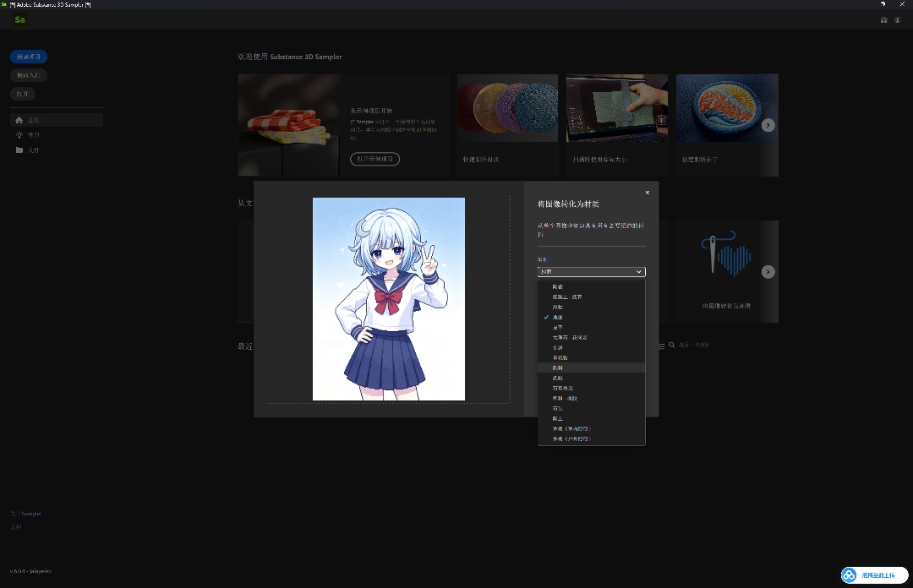Viewport: 913px width, 588px height.
Task: Choose the Leather option below 地面
Action: tap(591, 327)
